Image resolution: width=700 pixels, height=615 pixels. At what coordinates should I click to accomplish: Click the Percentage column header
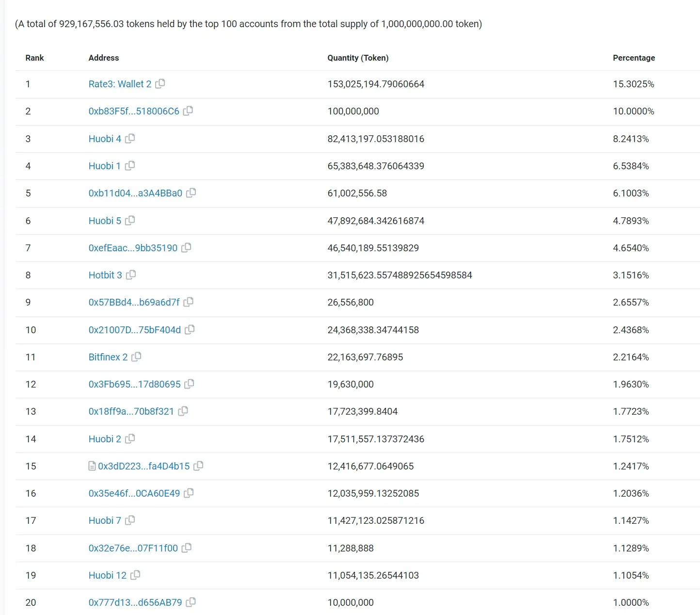(x=634, y=58)
